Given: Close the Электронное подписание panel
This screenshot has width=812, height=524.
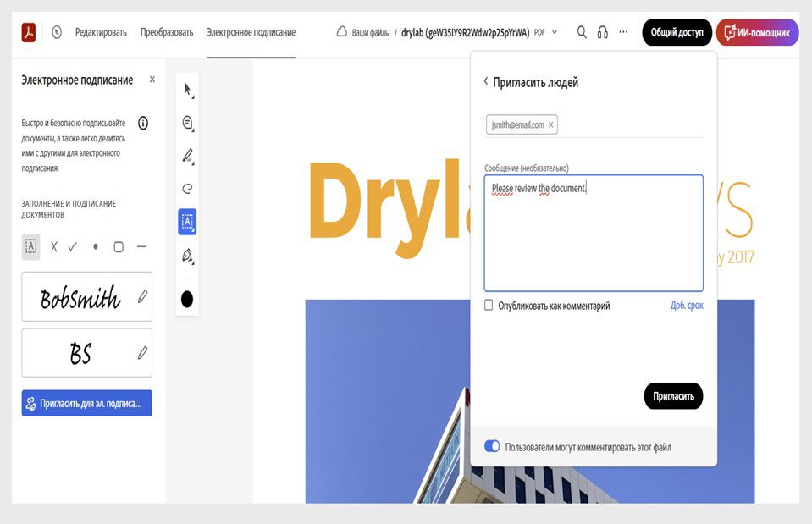Looking at the screenshot, I should tap(152, 80).
